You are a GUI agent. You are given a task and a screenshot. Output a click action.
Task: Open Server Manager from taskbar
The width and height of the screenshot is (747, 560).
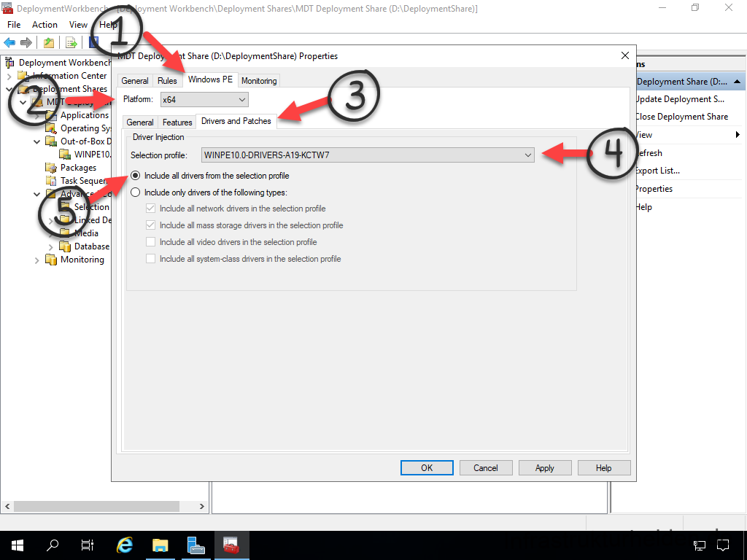[196, 545]
